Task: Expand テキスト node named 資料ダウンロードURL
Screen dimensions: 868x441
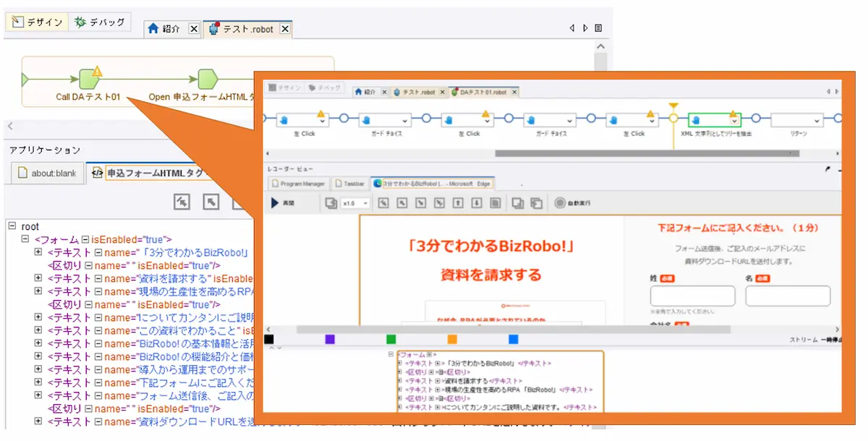Action: click(x=38, y=421)
